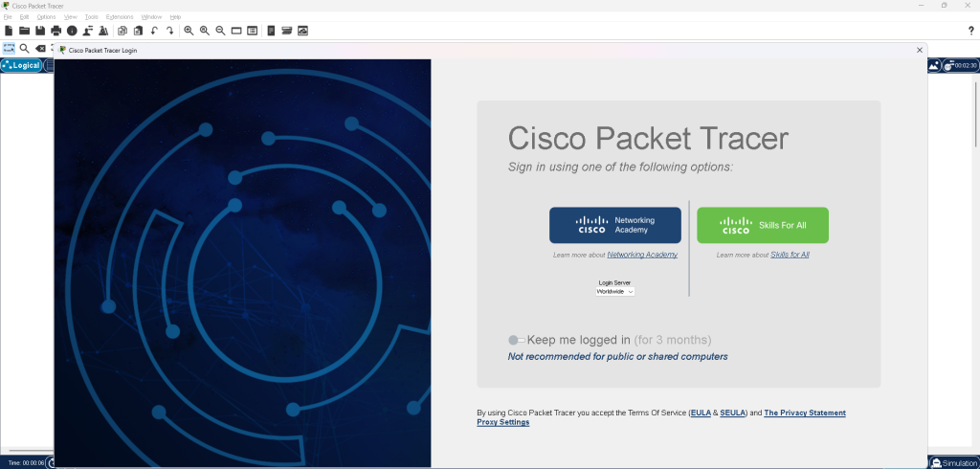Toggle the Keep me logged in switch

516,340
